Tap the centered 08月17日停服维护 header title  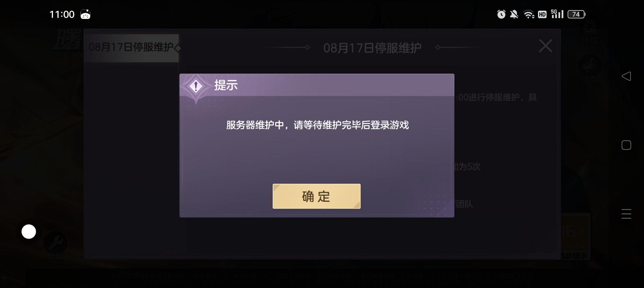pos(372,48)
